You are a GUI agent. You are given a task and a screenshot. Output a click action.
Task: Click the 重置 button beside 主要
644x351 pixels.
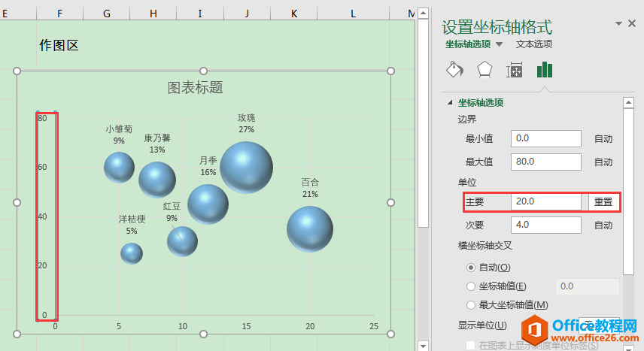coord(603,202)
